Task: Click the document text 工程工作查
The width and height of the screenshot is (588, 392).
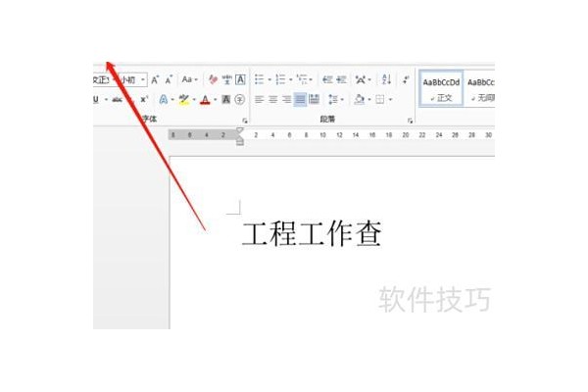Action: (312, 233)
